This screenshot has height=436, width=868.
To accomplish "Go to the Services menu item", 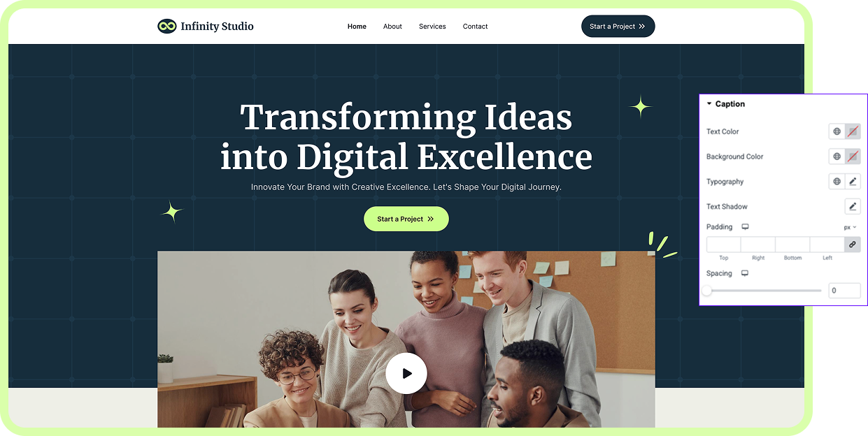I will coord(432,27).
